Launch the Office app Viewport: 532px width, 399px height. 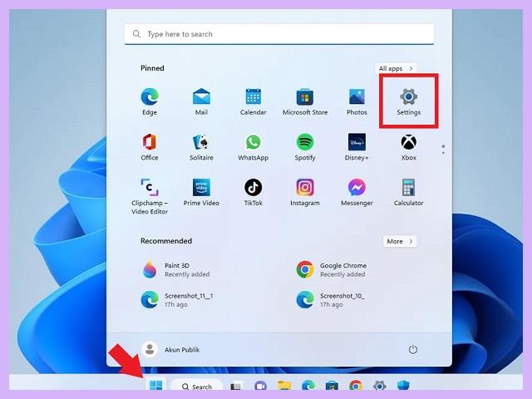pos(150,147)
